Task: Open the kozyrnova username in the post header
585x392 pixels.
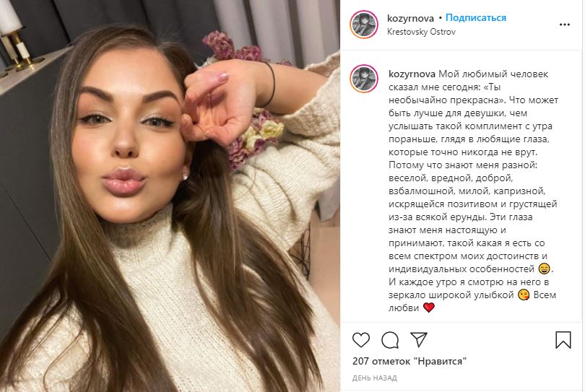Action: tap(410, 18)
